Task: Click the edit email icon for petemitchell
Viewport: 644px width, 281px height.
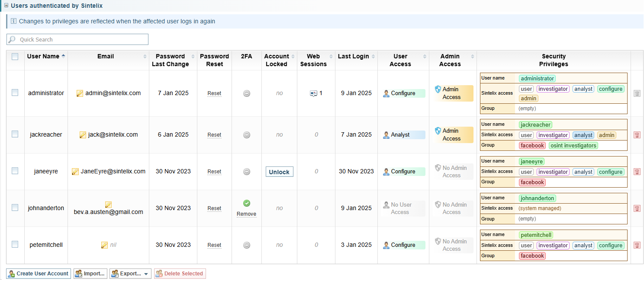Action: click(x=104, y=245)
